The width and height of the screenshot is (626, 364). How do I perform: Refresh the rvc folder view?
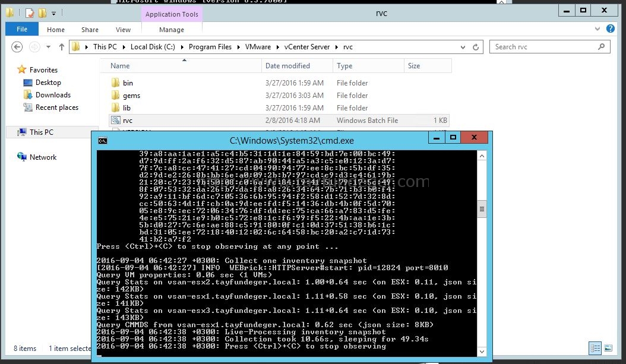coord(476,47)
